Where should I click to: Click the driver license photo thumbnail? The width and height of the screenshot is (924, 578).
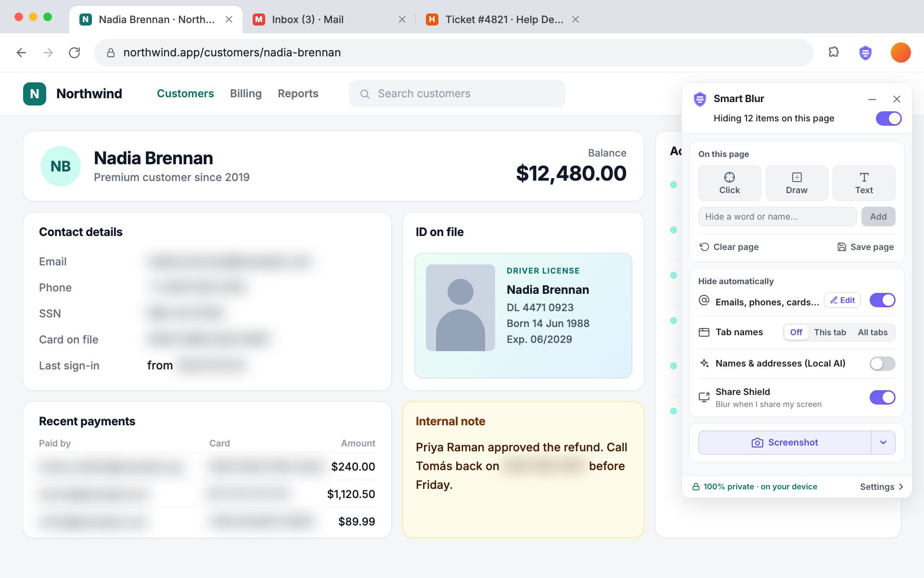click(x=460, y=308)
